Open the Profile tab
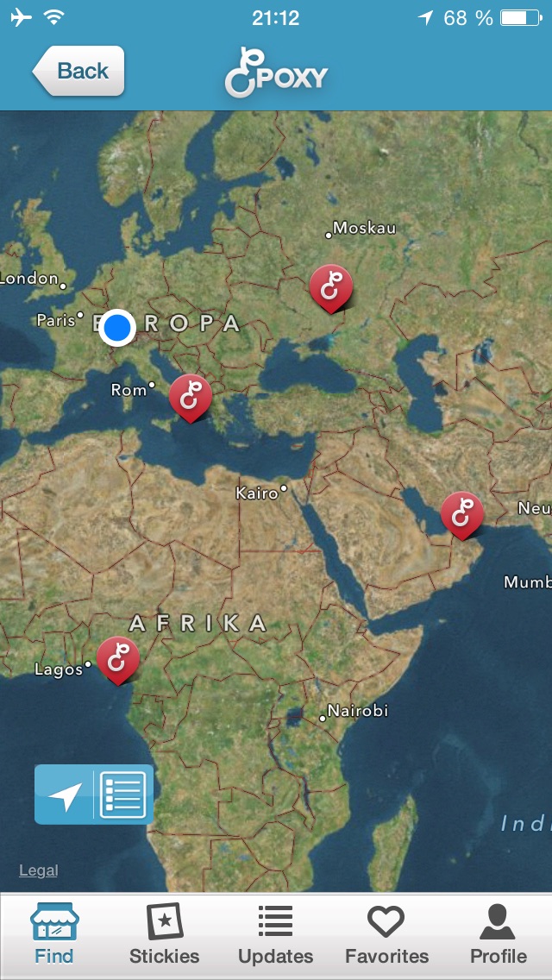The image size is (552, 980). coord(499,934)
